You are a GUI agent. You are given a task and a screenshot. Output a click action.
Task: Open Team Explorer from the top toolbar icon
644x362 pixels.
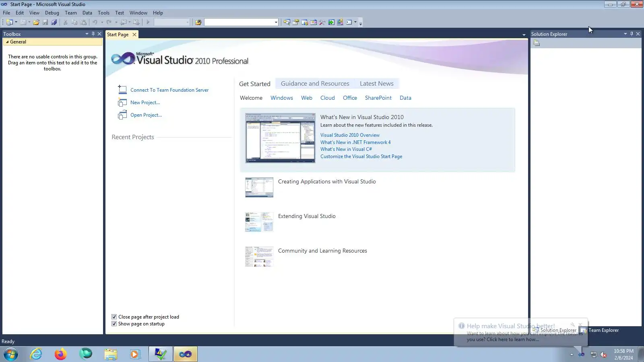tap(305, 23)
